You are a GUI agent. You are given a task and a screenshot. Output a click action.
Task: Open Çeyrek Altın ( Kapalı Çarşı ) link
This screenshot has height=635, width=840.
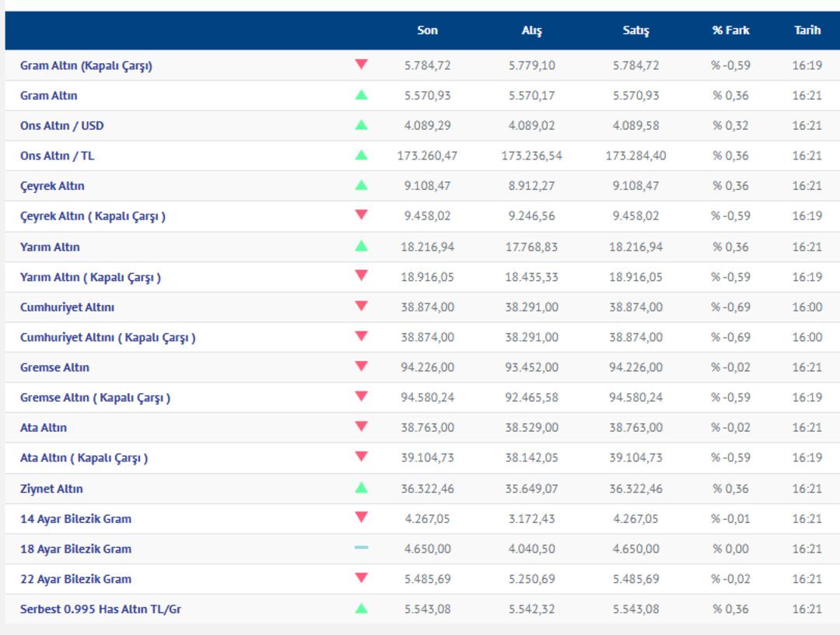pos(93,216)
